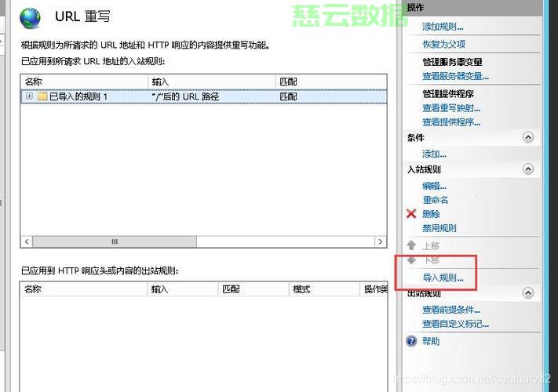This screenshot has height=392, width=558.
Task: Click inbound table 输入 column header
Action: click(212, 82)
